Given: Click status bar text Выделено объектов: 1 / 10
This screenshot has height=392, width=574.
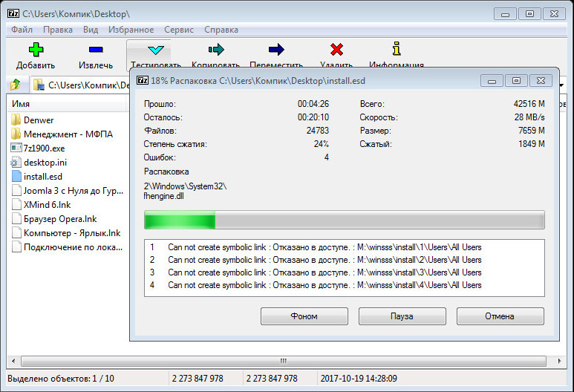Looking at the screenshot, I should (x=61, y=379).
